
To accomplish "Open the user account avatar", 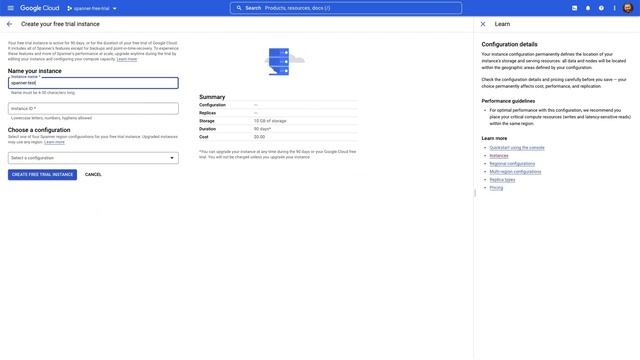I will click(x=628, y=8).
